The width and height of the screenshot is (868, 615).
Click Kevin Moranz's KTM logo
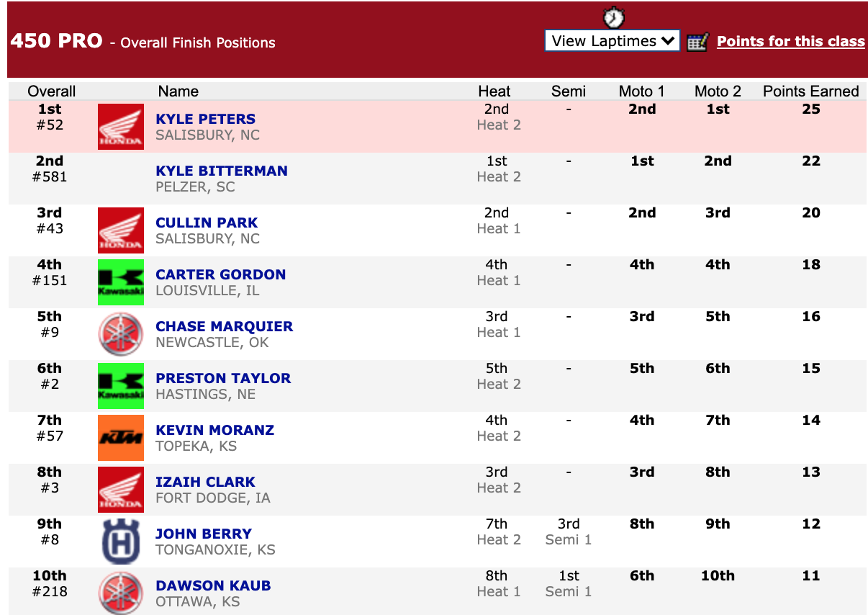pyautogui.click(x=121, y=438)
